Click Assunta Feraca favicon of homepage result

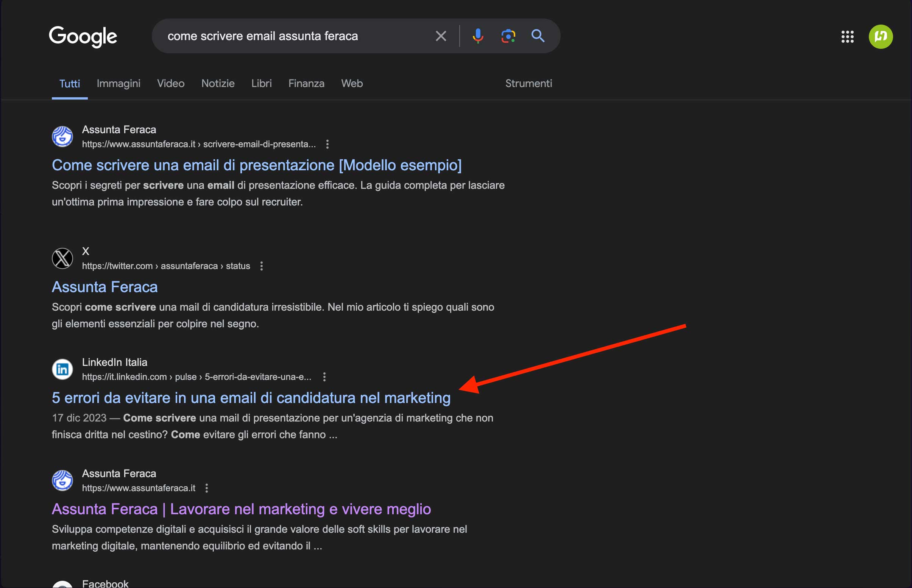point(62,481)
